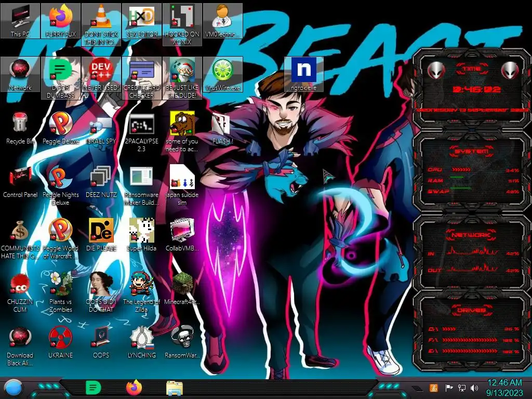Open the 2PACALYPSE 2.3 console icon
The width and height of the screenshot is (532, 399).
pos(142,132)
